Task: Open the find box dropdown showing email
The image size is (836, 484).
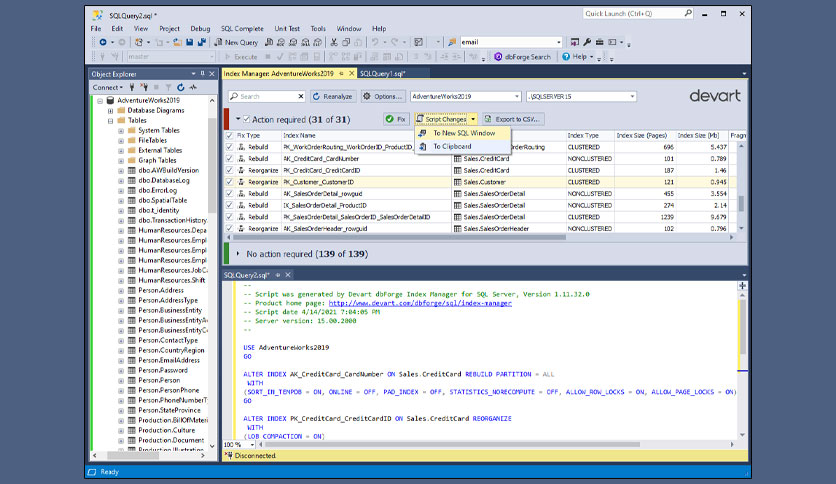Action: click(558, 42)
